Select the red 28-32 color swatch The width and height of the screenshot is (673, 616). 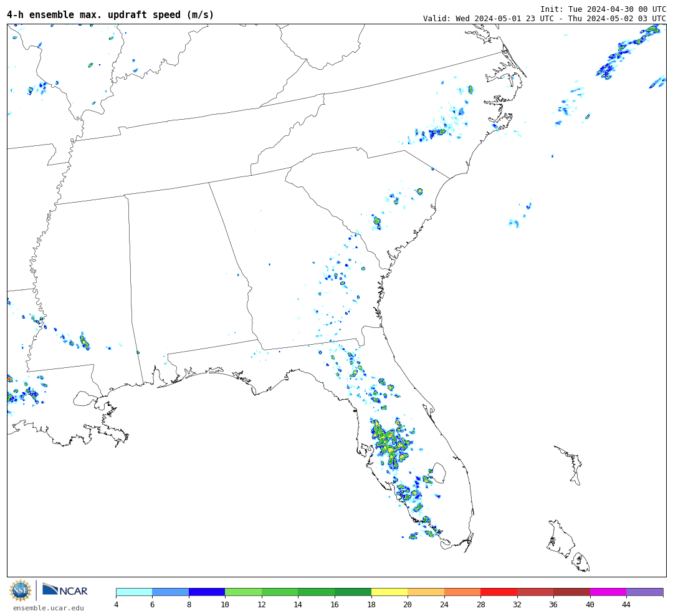click(499, 592)
